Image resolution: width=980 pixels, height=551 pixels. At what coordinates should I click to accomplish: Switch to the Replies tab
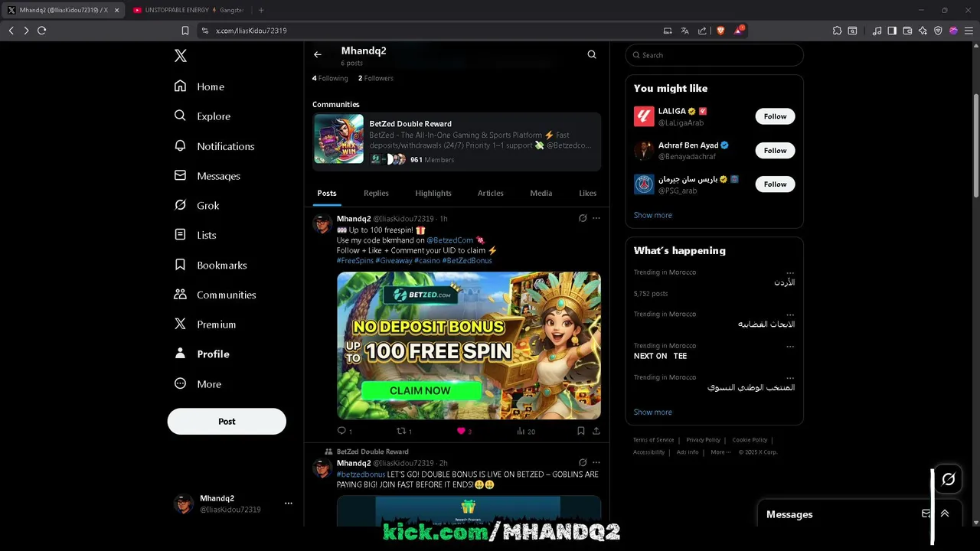click(x=376, y=194)
